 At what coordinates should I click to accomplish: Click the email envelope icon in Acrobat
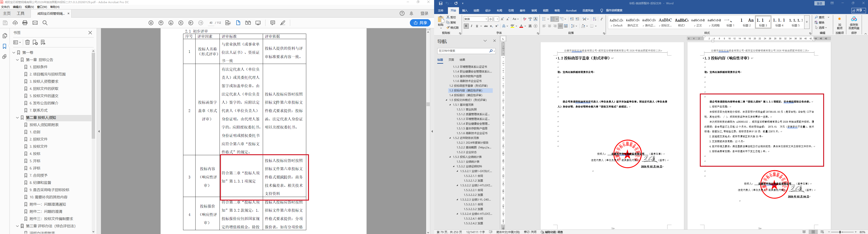tap(35, 23)
